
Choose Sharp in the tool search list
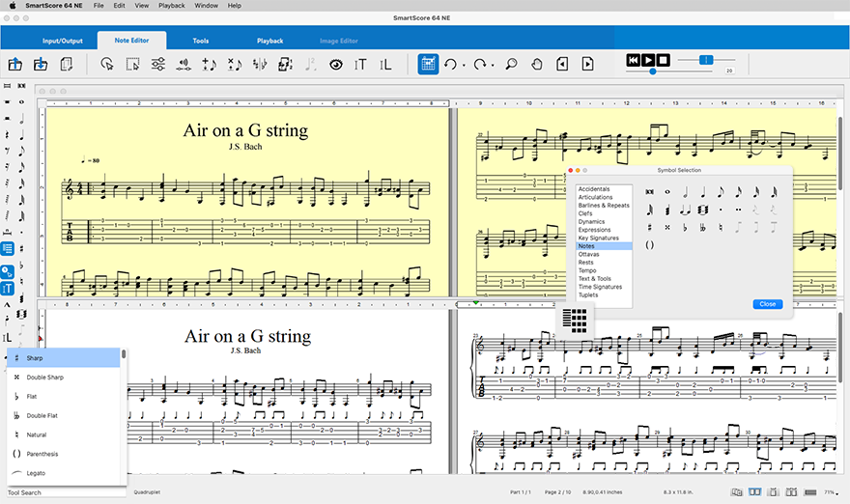point(64,357)
